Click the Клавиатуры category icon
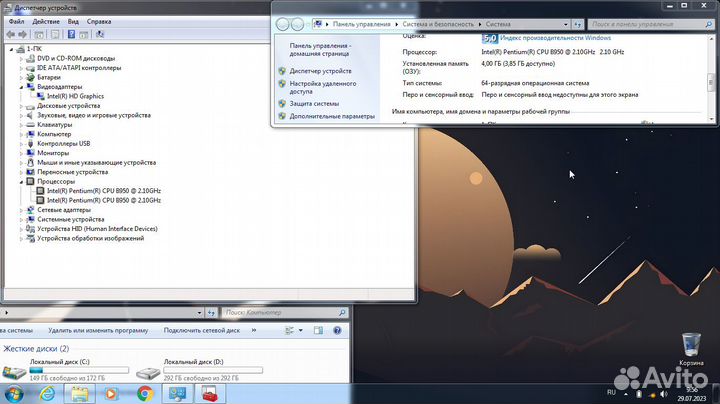Viewport: 720px width, 404px height. coord(30,124)
